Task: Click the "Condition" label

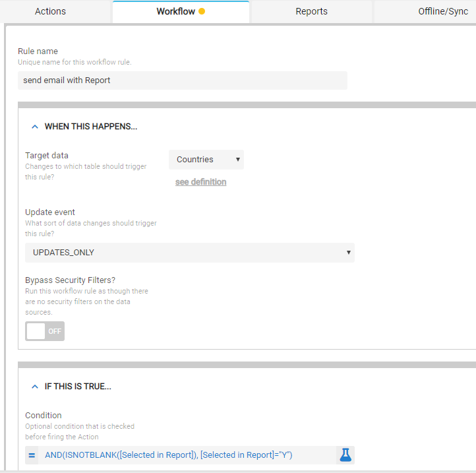Action: pos(44,416)
